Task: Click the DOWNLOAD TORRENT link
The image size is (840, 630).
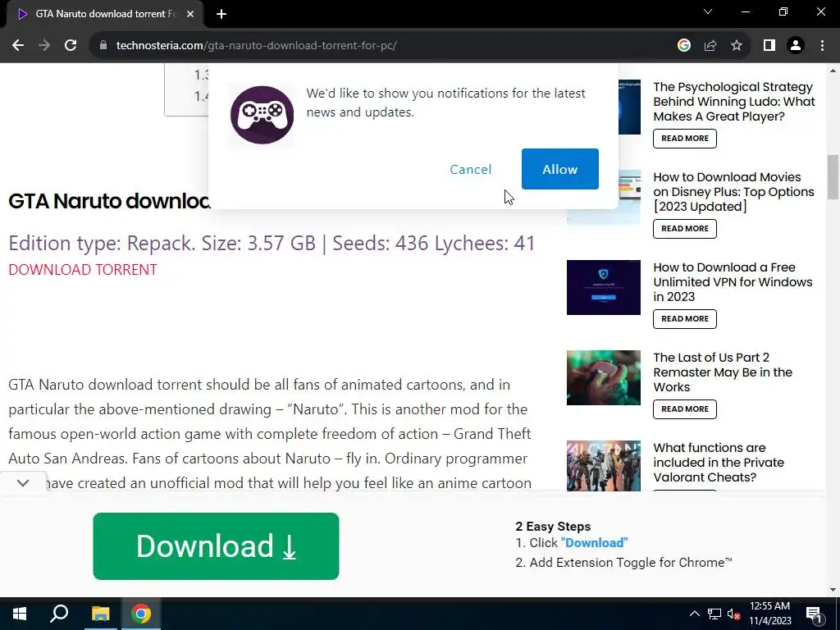Action: point(83,269)
